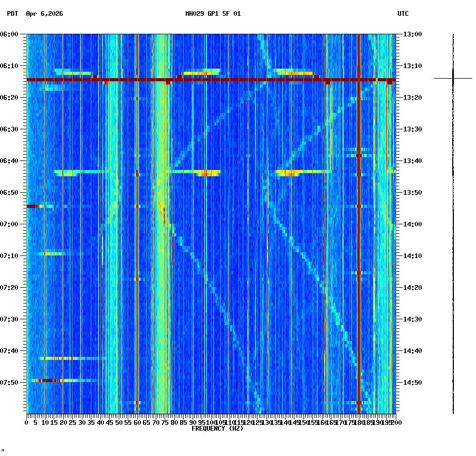Viewport: 476px width, 456px height.
Task: Click the dark red horizontal event band near 06:15
Action: [211, 80]
